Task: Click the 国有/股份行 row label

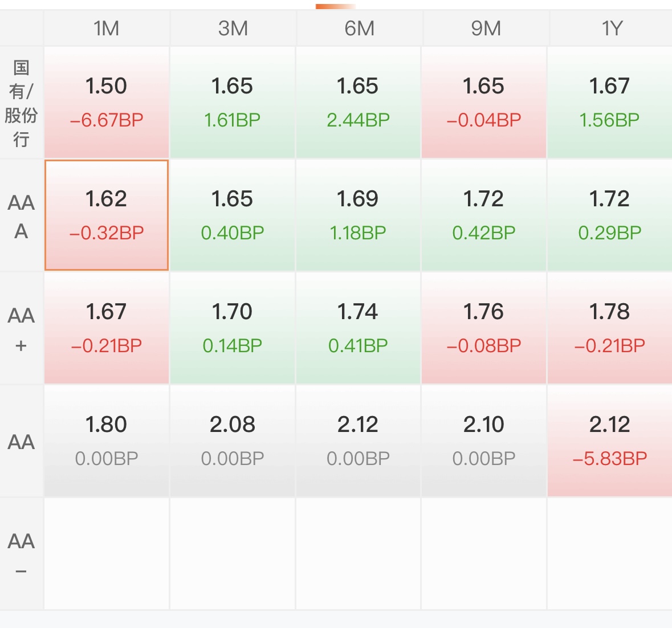Action: (x=22, y=103)
